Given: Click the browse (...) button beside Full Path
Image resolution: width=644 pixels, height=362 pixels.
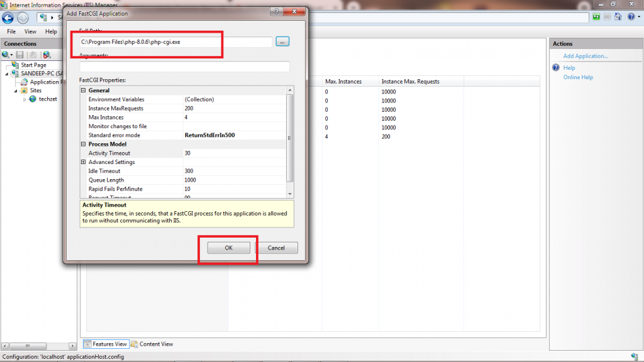Looking at the screenshot, I should pyautogui.click(x=282, y=41).
